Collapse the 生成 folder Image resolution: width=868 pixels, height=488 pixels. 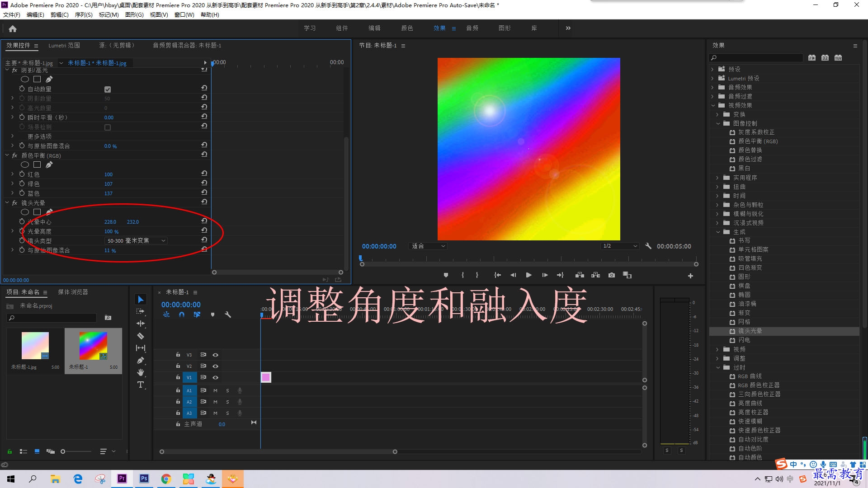[718, 232]
